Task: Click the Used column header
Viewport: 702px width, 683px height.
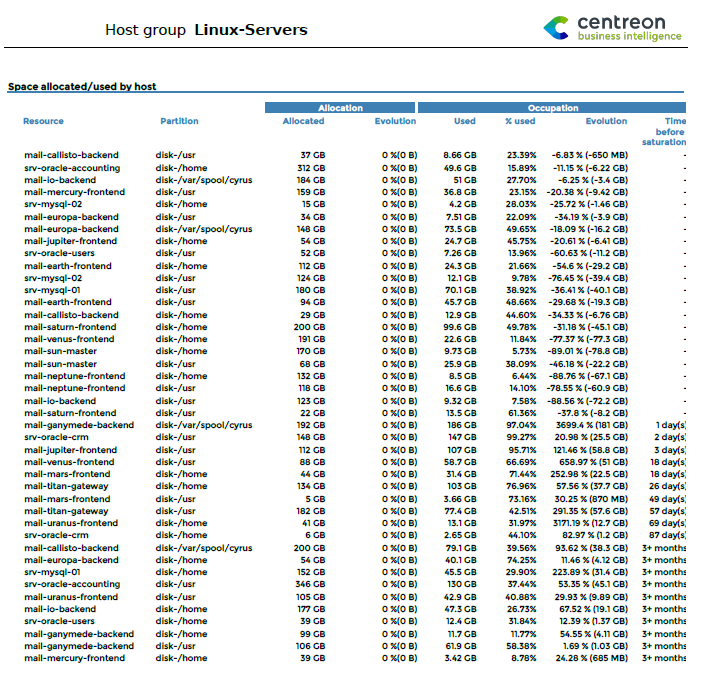Action: pyautogui.click(x=464, y=121)
